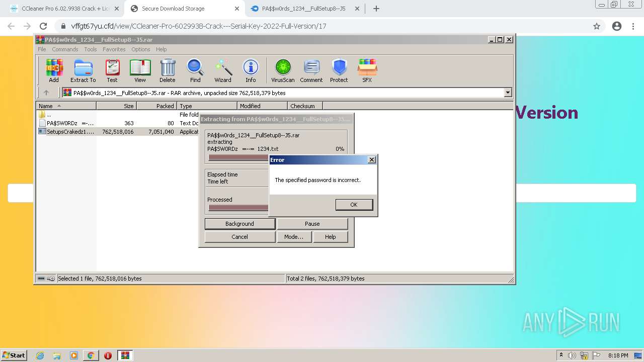Click the View file icon

pyautogui.click(x=140, y=70)
